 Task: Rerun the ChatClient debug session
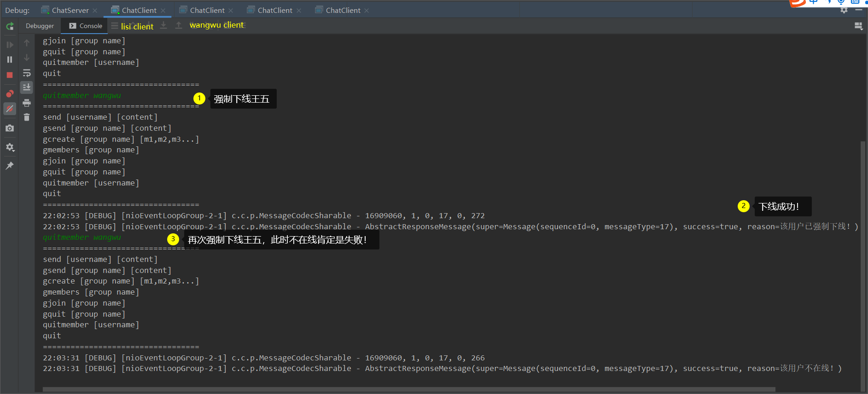coord(10,26)
